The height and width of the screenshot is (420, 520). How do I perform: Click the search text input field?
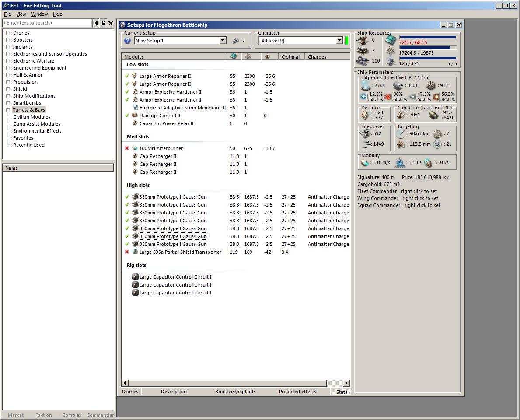(x=47, y=23)
